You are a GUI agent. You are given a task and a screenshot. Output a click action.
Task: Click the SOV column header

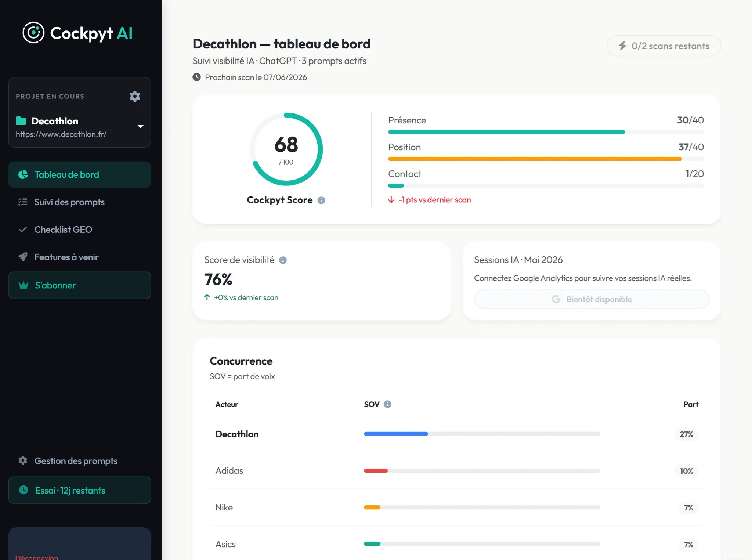pos(372,404)
